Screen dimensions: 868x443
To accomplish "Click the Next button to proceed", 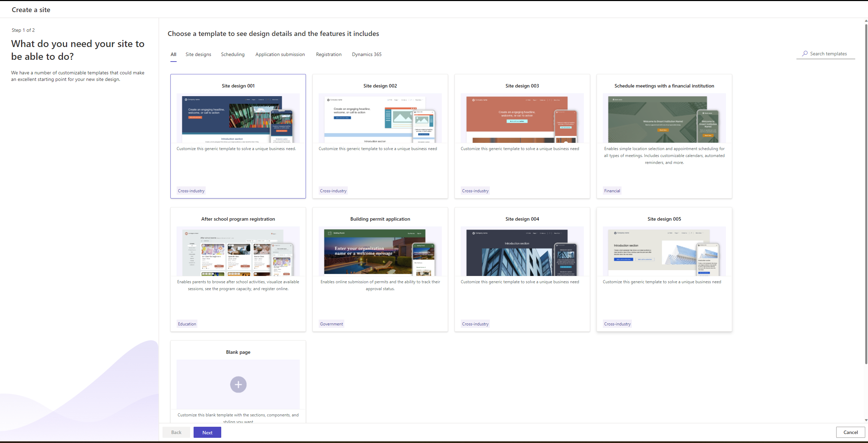I will coord(207,432).
